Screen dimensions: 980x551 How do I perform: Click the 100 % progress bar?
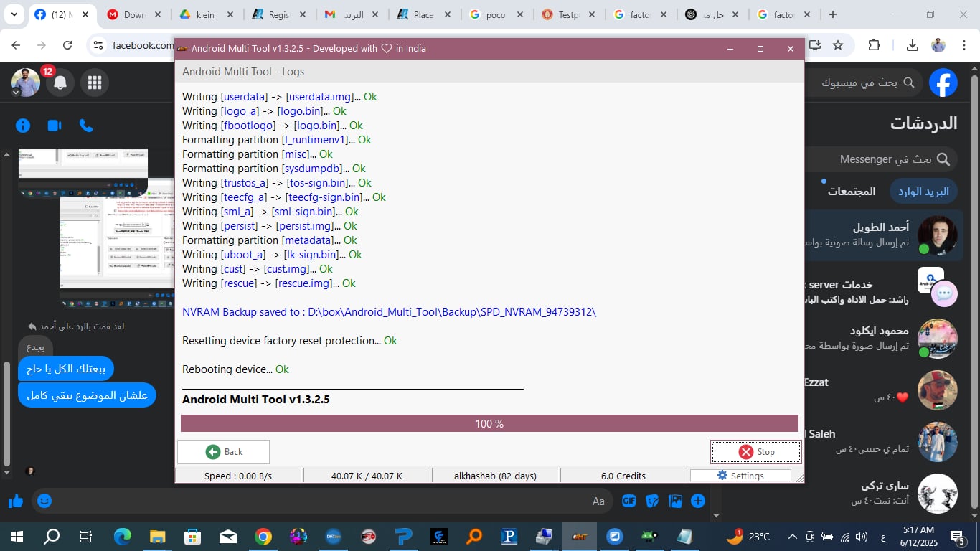pyautogui.click(x=489, y=423)
